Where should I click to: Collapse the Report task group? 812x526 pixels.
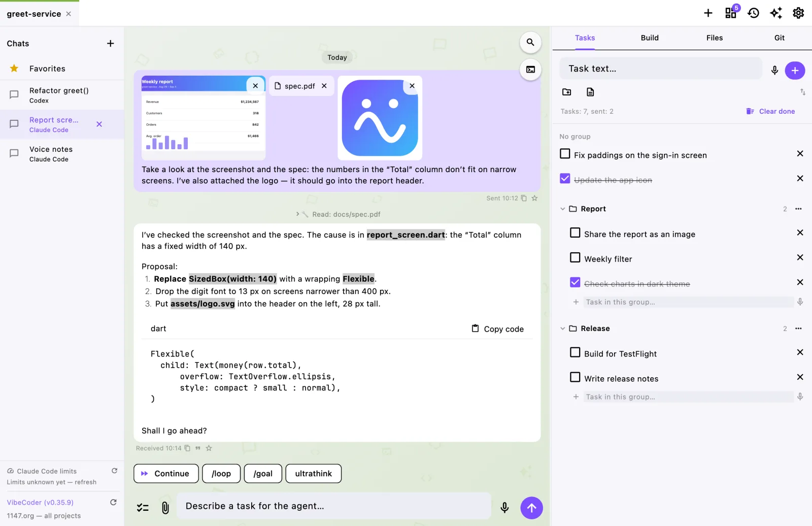point(562,209)
